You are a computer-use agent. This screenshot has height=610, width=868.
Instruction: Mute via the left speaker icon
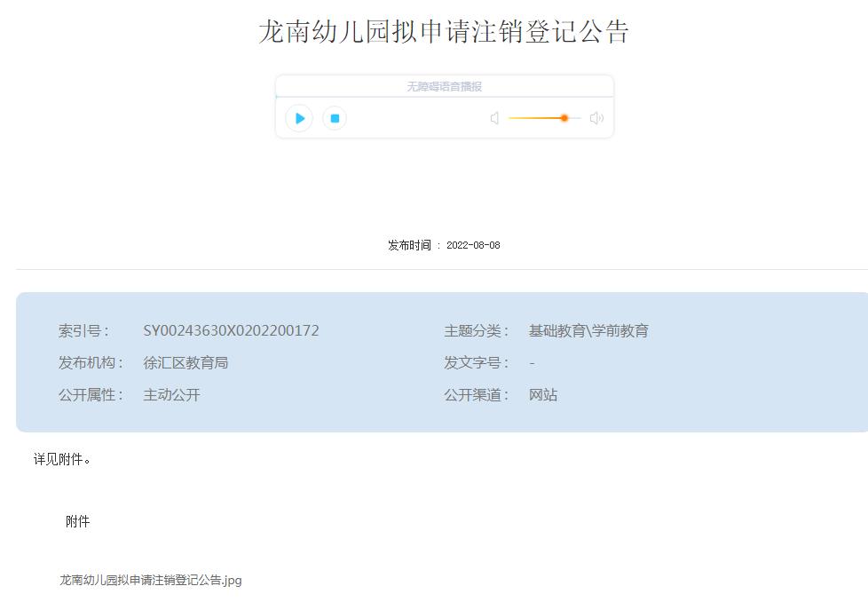(x=493, y=117)
